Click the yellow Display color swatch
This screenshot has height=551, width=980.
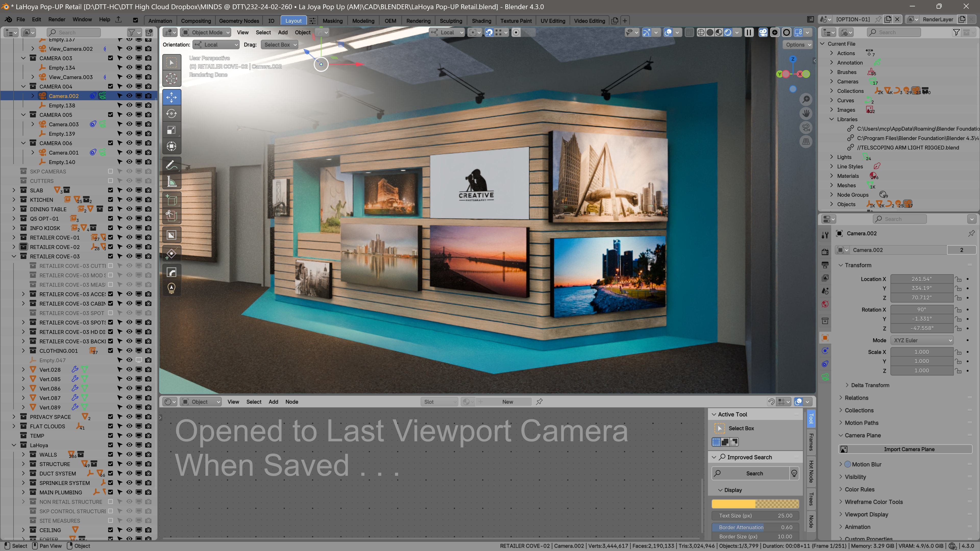coord(755,504)
